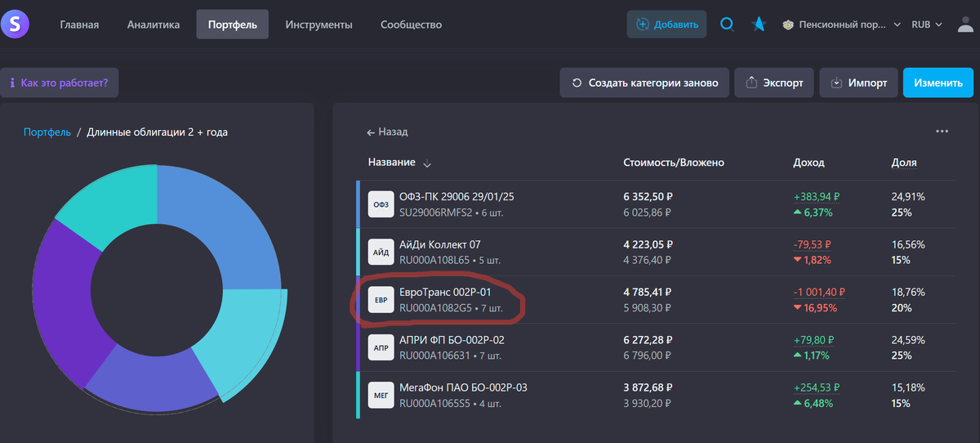980x443 pixels.
Task: Open the search magnifier icon
Action: click(x=727, y=25)
